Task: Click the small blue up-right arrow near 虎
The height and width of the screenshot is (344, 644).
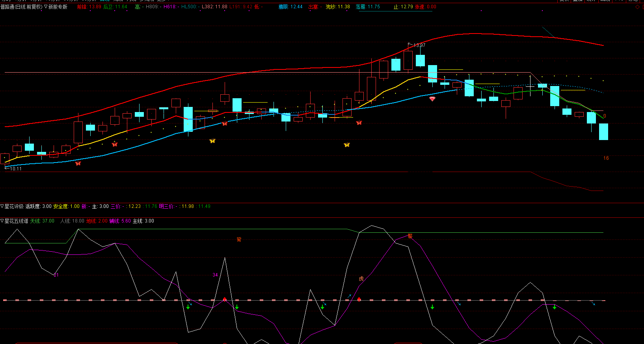Action: (349, 295)
